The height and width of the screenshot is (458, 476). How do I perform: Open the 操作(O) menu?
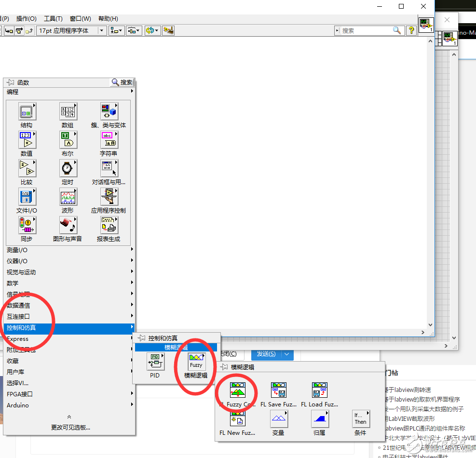click(x=27, y=19)
